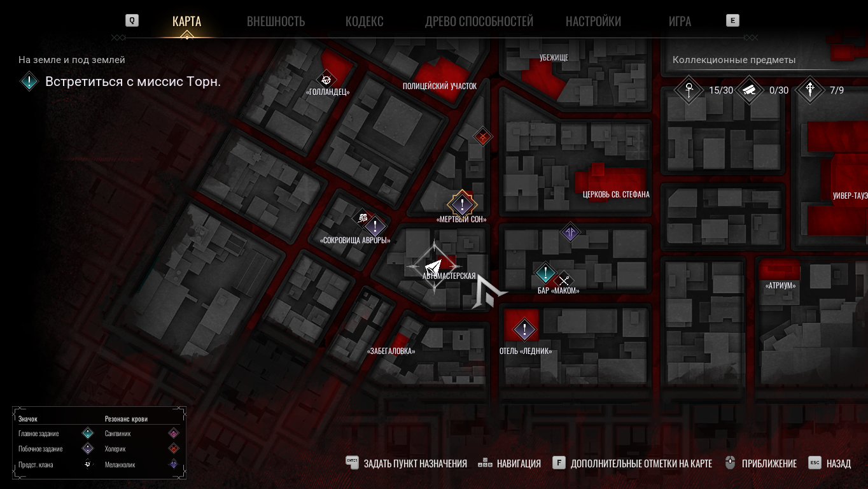This screenshot has height=489, width=868.
Task: Select the tracked quest Встретиться с миссис Торн
Action: coord(133,81)
